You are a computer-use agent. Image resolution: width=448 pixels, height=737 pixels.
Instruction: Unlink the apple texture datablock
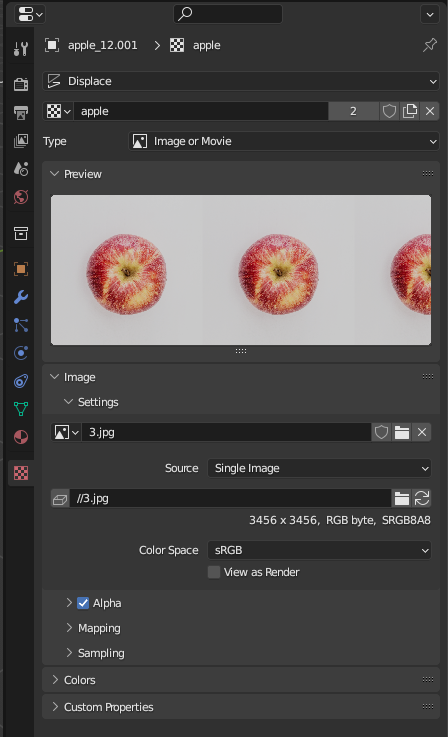click(430, 111)
